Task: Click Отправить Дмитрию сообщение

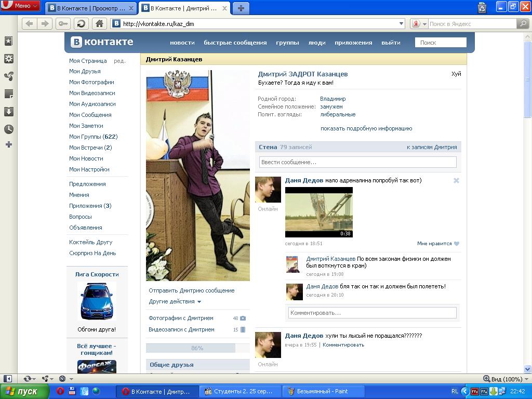Action: (192, 290)
